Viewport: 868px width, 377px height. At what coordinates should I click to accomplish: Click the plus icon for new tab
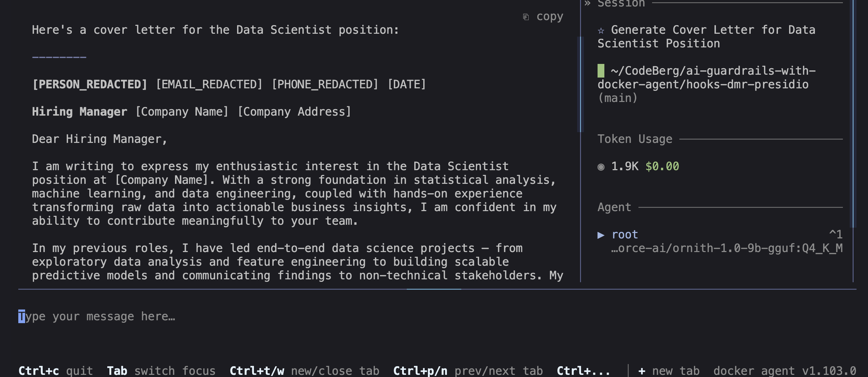coord(642,371)
